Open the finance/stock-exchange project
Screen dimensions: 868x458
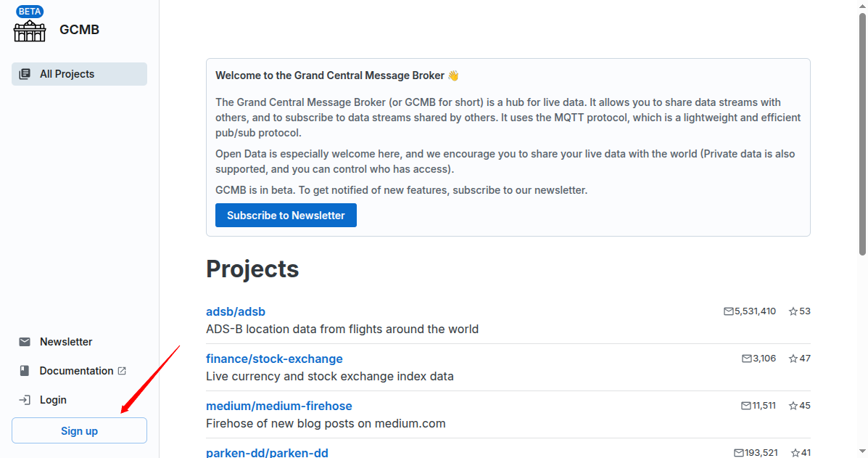point(274,359)
